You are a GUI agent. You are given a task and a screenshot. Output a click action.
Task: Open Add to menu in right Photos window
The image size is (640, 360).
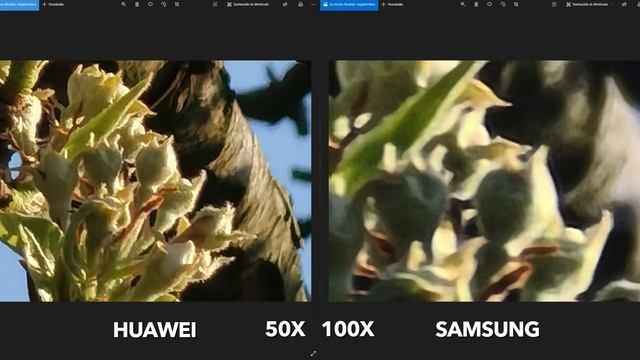pyautogui.click(x=392, y=4)
